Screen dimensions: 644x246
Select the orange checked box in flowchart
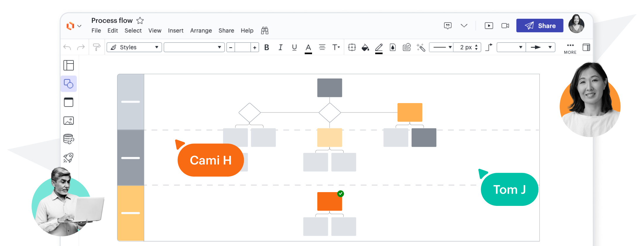[x=330, y=201]
